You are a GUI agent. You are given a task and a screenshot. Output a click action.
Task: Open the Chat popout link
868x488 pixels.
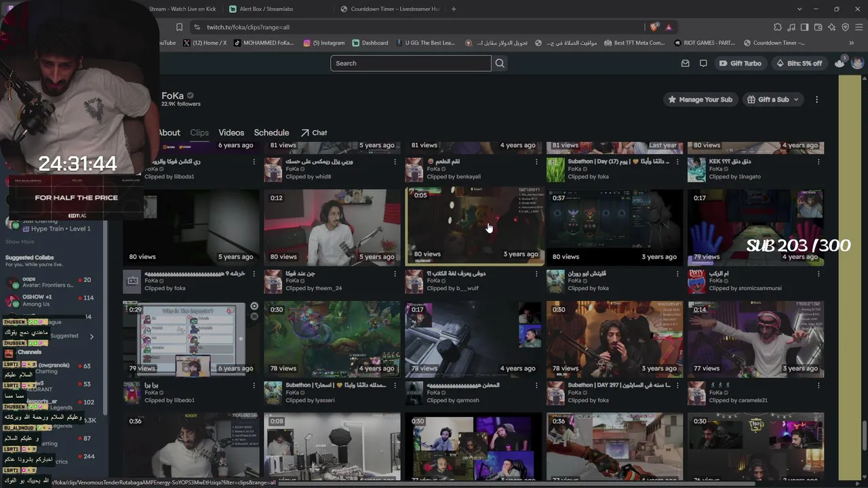click(x=314, y=133)
